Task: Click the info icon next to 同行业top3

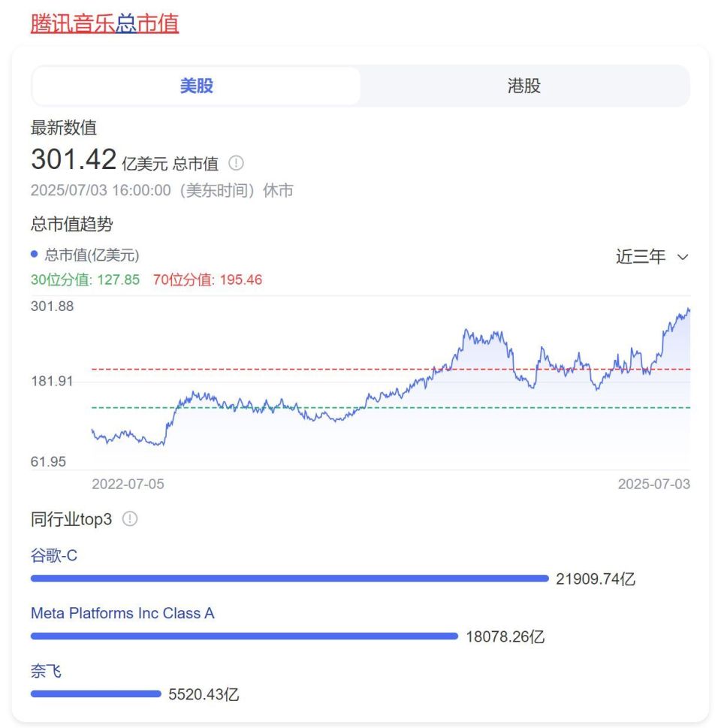Action: pos(130,519)
